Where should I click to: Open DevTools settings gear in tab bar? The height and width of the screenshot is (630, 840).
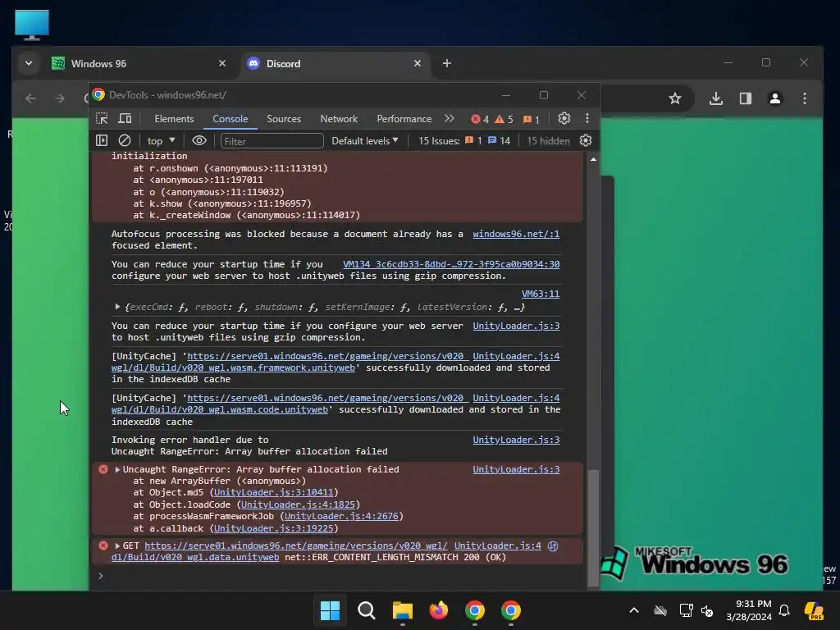(x=564, y=118)
